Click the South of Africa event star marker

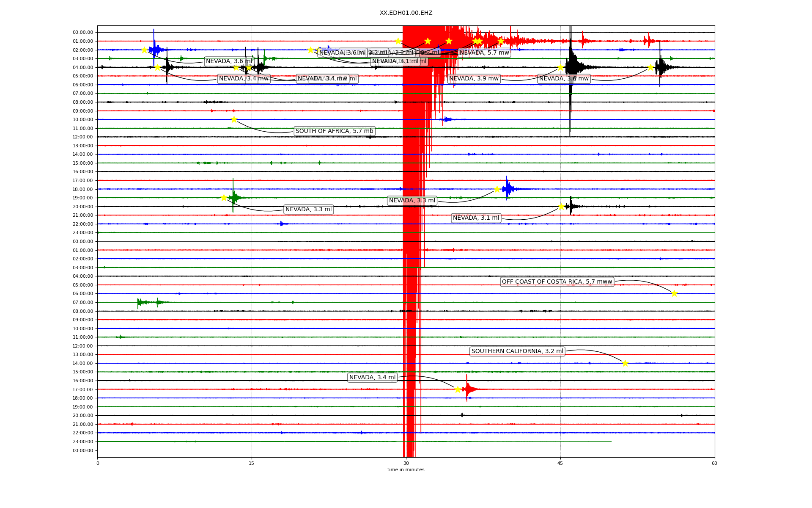[x=234, y=119]
